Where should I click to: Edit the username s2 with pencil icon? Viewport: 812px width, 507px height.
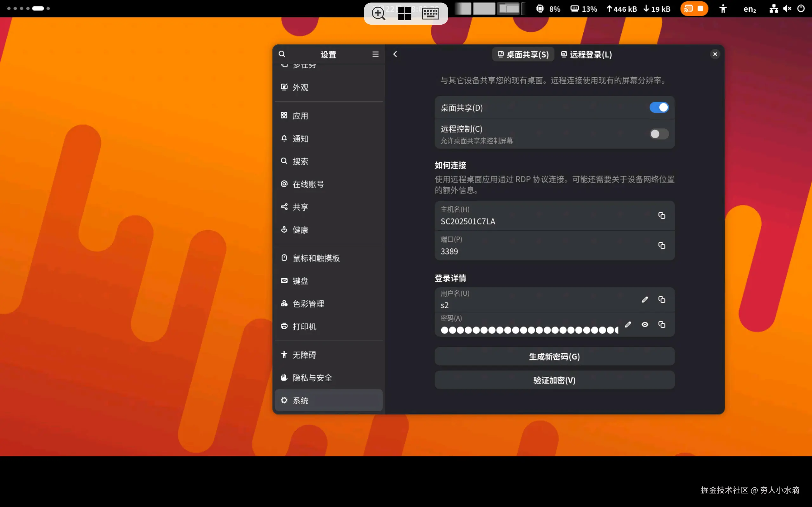click(x=645, y=299)
